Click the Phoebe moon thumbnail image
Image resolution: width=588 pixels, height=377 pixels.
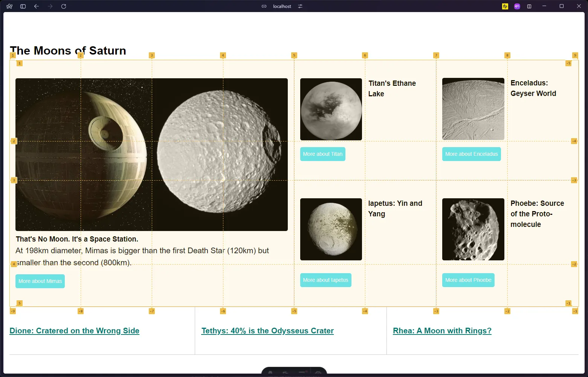(473, 229)
